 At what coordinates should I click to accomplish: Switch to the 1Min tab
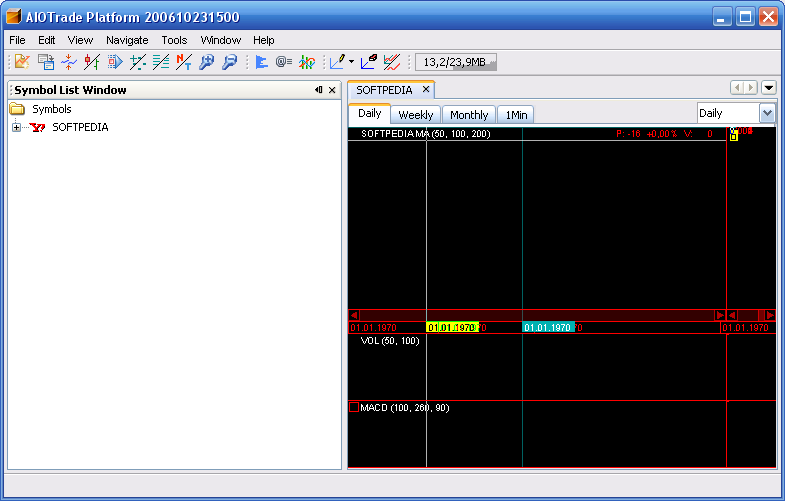pyautogui.click(x=516, y=115)
